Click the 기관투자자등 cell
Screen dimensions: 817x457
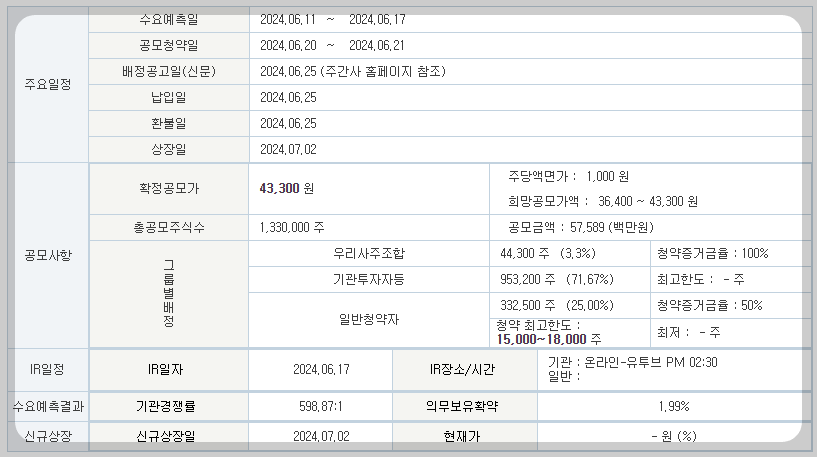point(369,279)
